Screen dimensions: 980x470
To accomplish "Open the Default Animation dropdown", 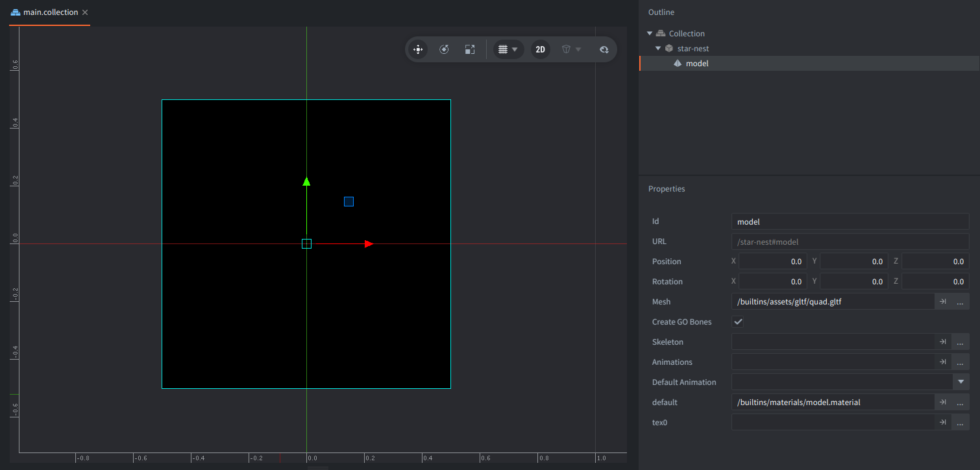I will point(961,382).
